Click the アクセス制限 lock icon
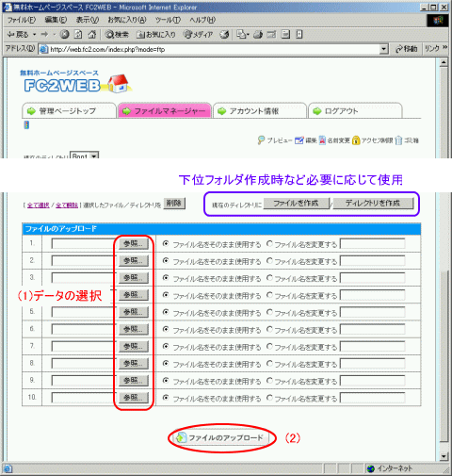Image resolution: width=452 pixels, height=476 pixels. pyautogui.click(x=356, y=140)
